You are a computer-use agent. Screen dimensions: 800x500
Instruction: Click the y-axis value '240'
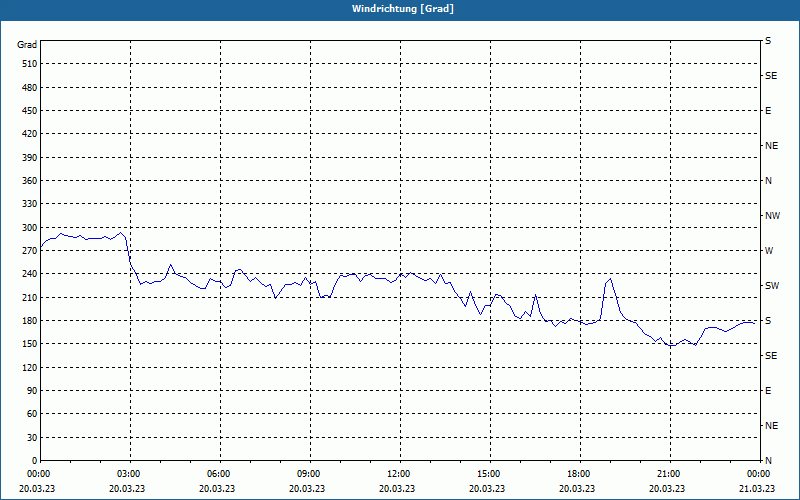coord(30,274)
